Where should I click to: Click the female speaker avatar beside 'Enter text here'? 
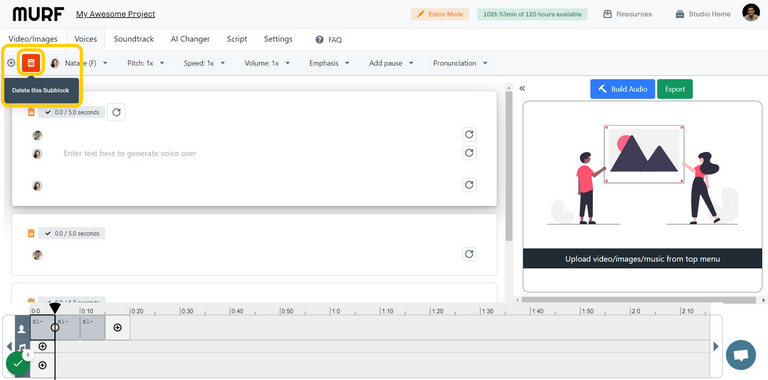tap(37, 154)
